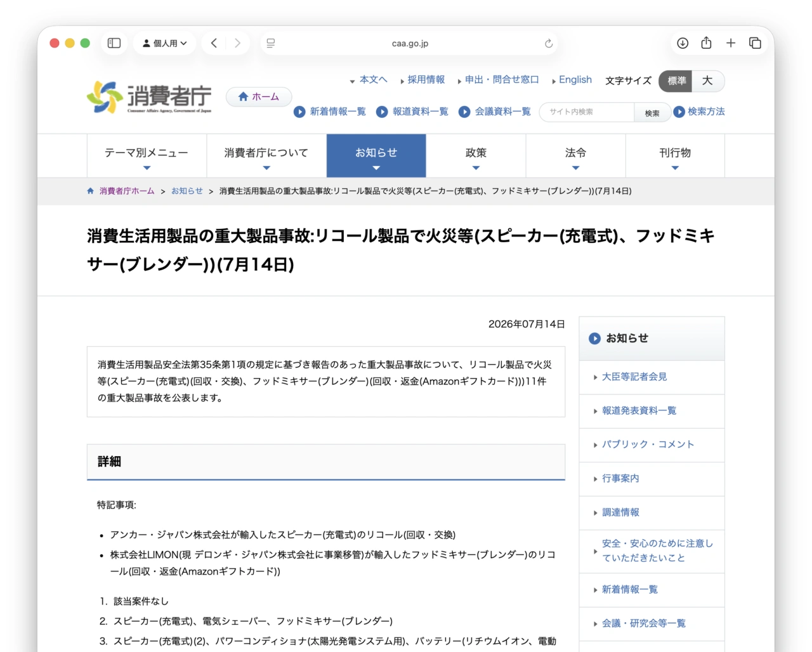Viewport: 812px width, 652px height.
Task: Open パブリック・コメント sidebar link
Action: coord(648,445)
